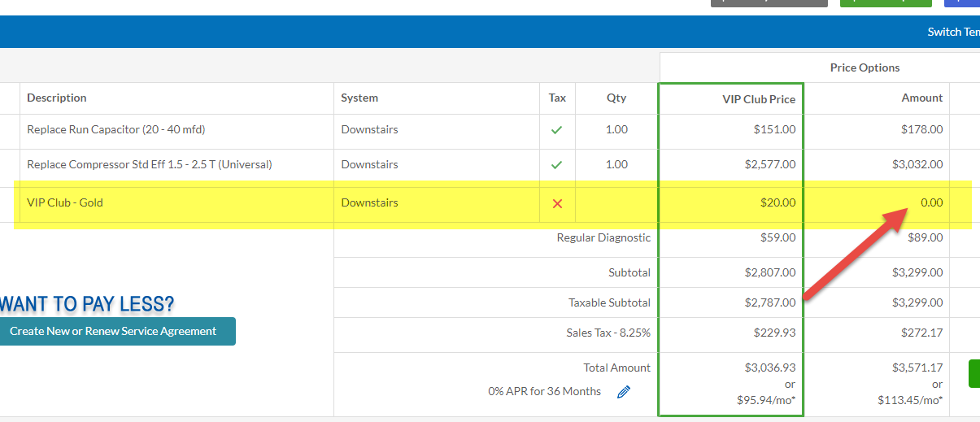Choose the VIP Club Price column header
This screenshot has width=980, height=422.
click(x=759, y=98)
